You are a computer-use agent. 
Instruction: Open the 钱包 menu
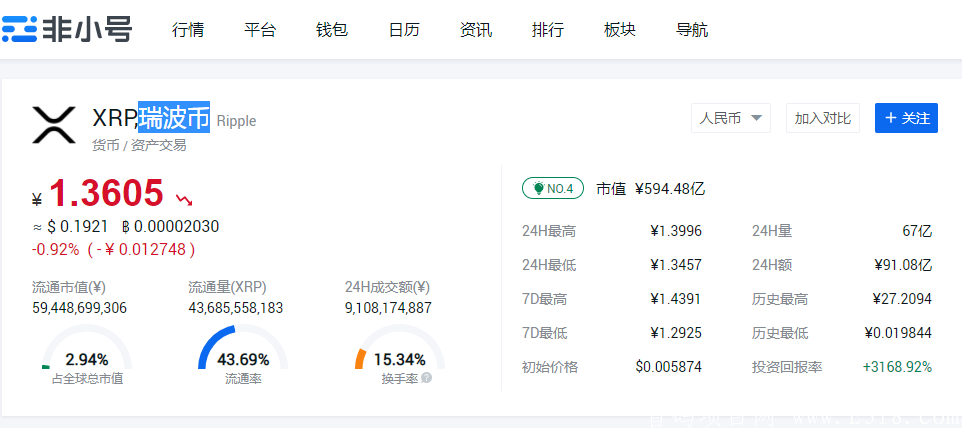click(332, 29)
